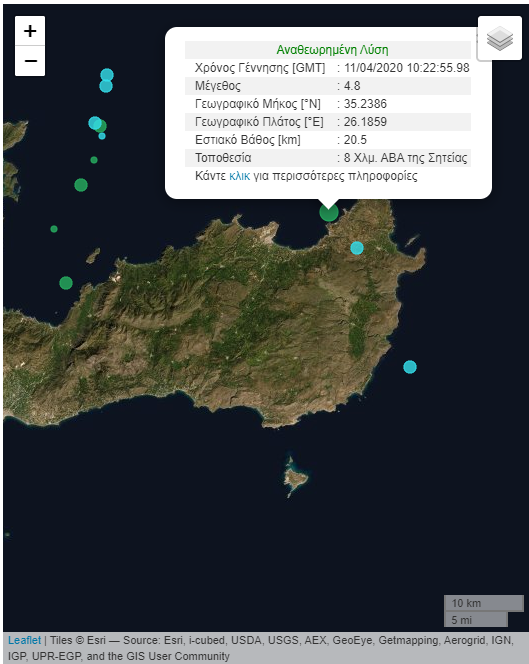
Task: Click the 5 mi scale bar
Action: point(476,620)
